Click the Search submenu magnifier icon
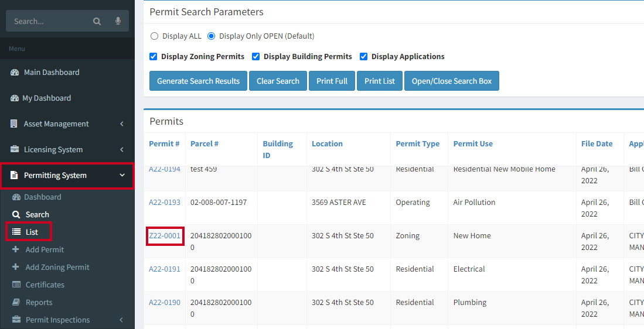This screenshot has width=644, height=329. point(16,214)
